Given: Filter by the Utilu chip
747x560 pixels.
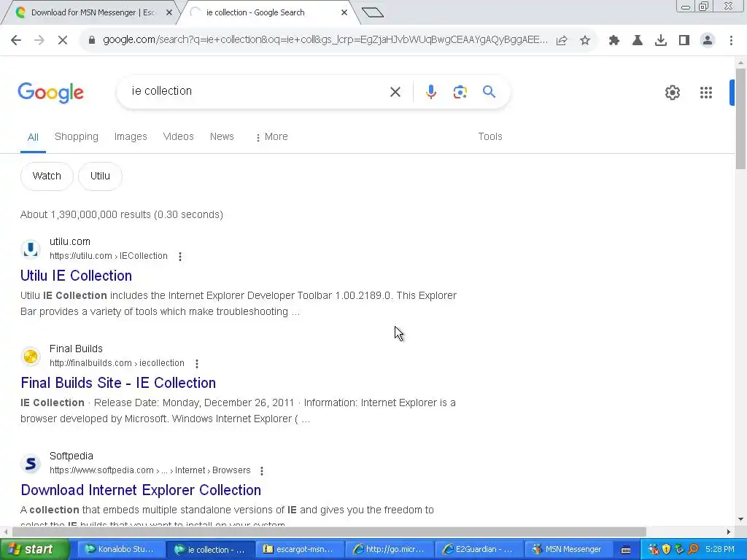Looking at the screenshot, I should point(100,176).
